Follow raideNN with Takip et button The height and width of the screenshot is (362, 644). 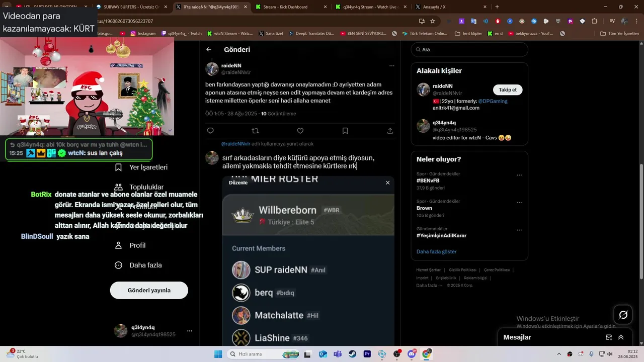[x=508, y=89]
